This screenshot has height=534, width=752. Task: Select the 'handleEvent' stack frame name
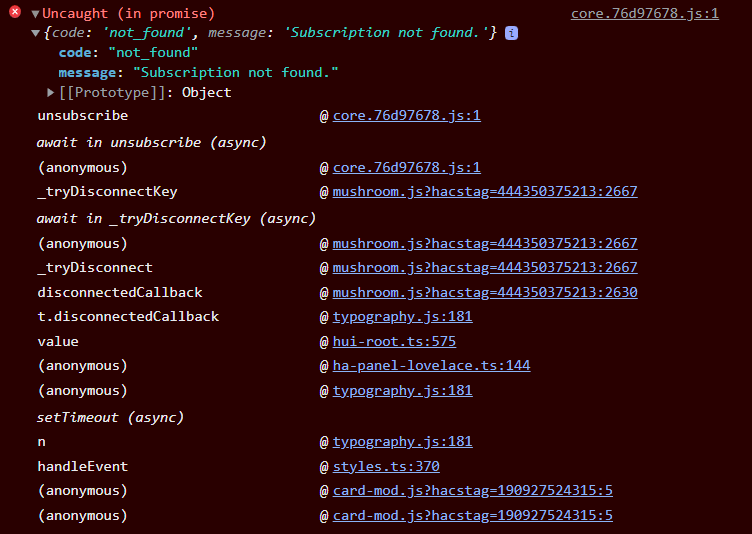(83, 466)
